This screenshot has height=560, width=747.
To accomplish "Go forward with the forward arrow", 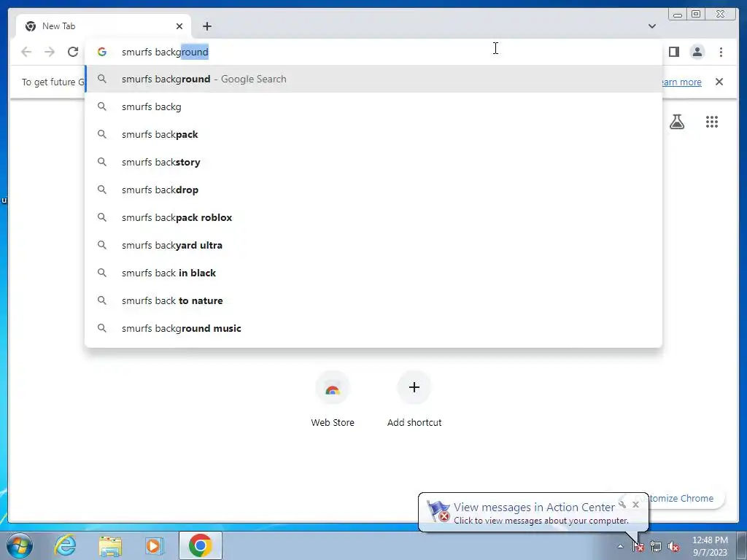I will 50,52.
